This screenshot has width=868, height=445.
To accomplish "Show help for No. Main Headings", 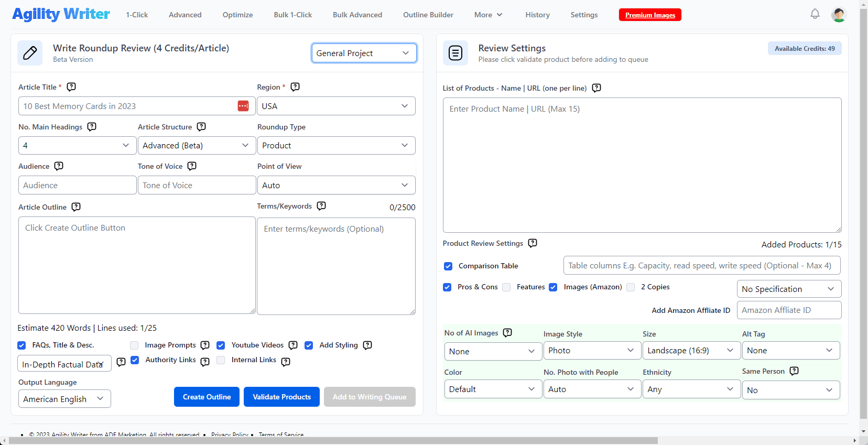I will click(x=92, y=127).
